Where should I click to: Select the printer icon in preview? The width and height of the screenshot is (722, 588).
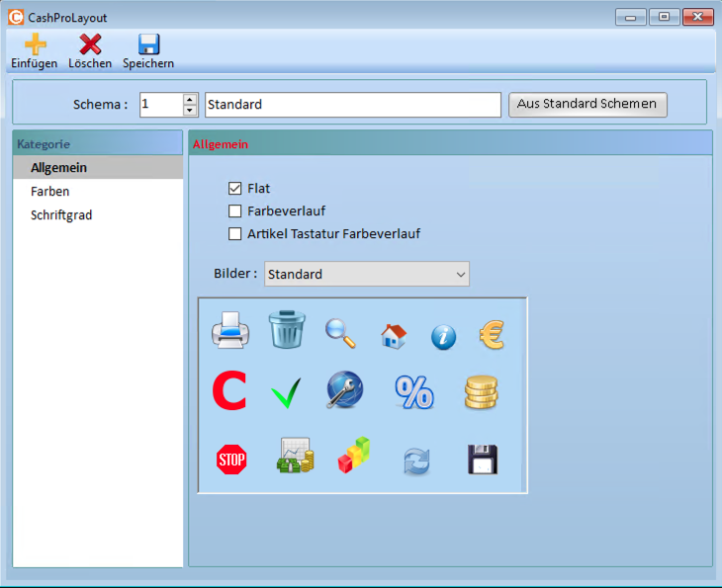(230, 331)
